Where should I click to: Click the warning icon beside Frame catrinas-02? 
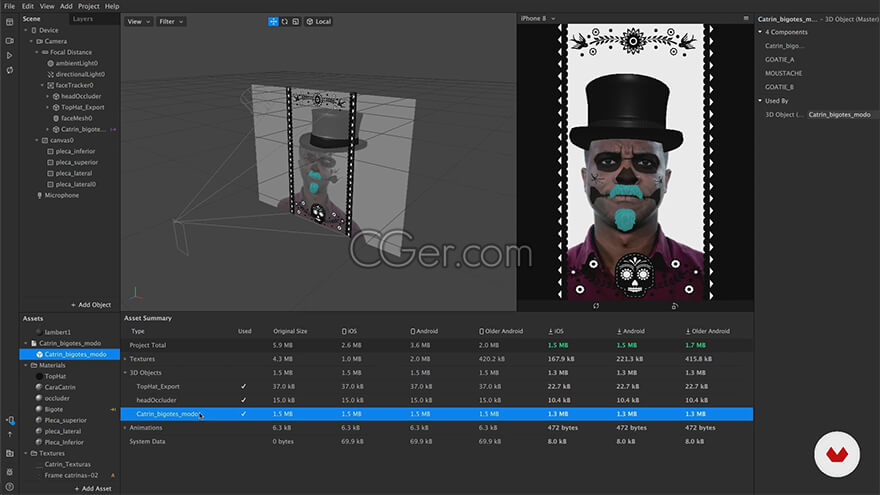pos(113,475)
